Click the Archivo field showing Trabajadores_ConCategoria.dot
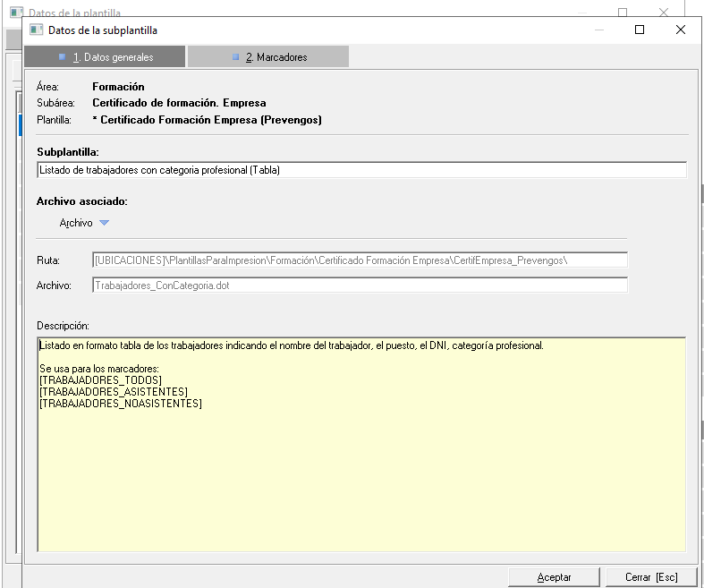704x588 pixels. pos(360,285)
